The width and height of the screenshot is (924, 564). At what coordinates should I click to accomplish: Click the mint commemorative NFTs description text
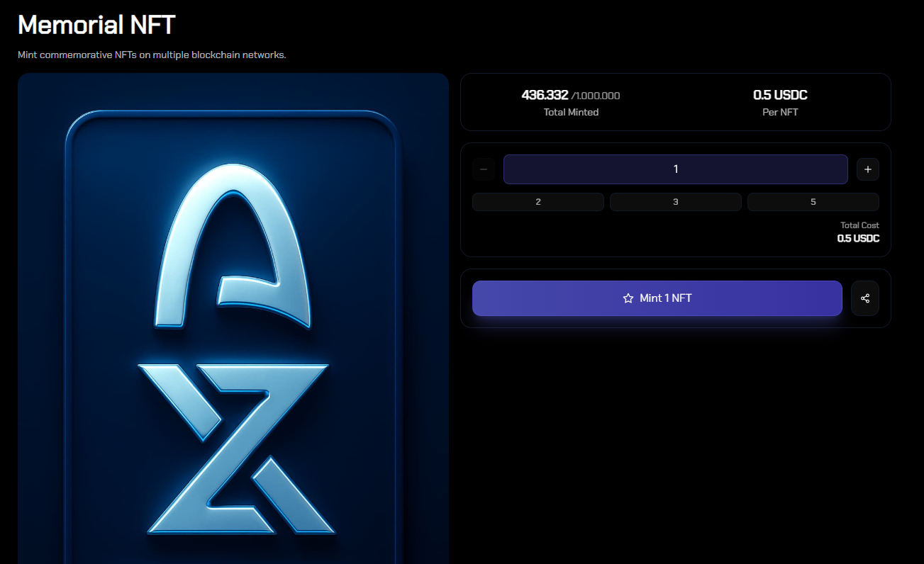[152, 55]
